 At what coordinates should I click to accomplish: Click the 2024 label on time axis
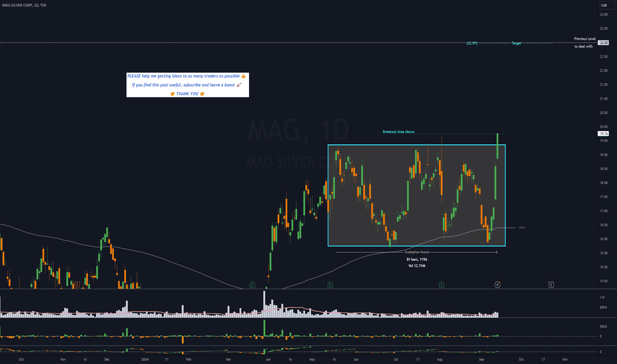145,359
